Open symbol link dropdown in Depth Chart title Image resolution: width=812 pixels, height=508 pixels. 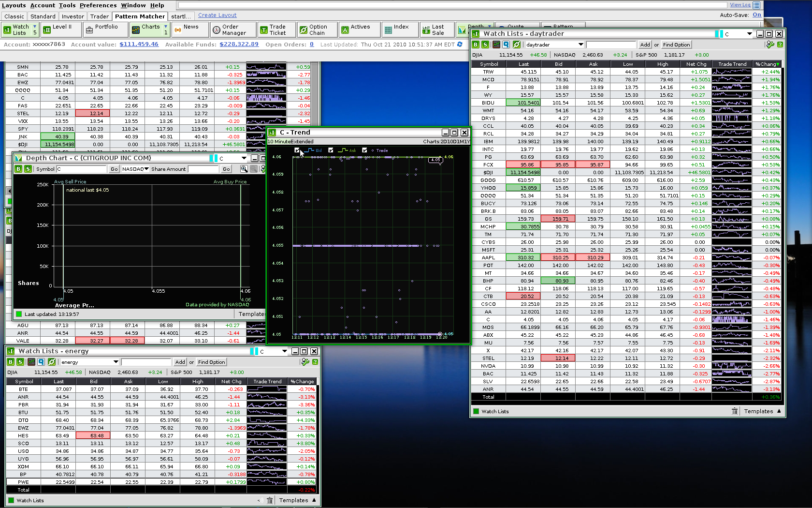[244, 158]
